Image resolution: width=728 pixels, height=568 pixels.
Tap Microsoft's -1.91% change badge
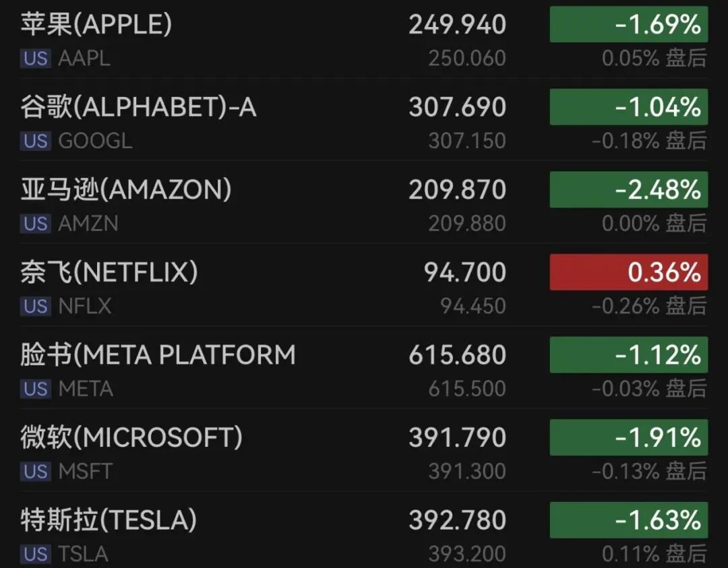coord(628,437)
